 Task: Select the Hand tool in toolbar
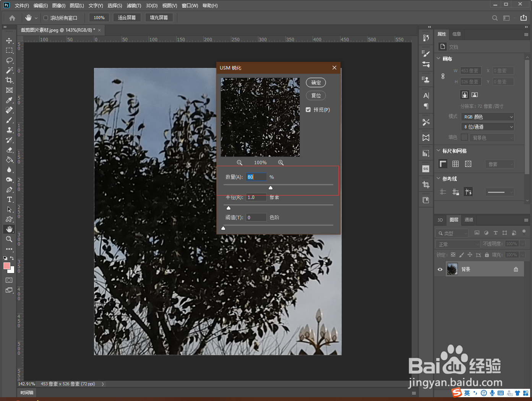(9, 229)
